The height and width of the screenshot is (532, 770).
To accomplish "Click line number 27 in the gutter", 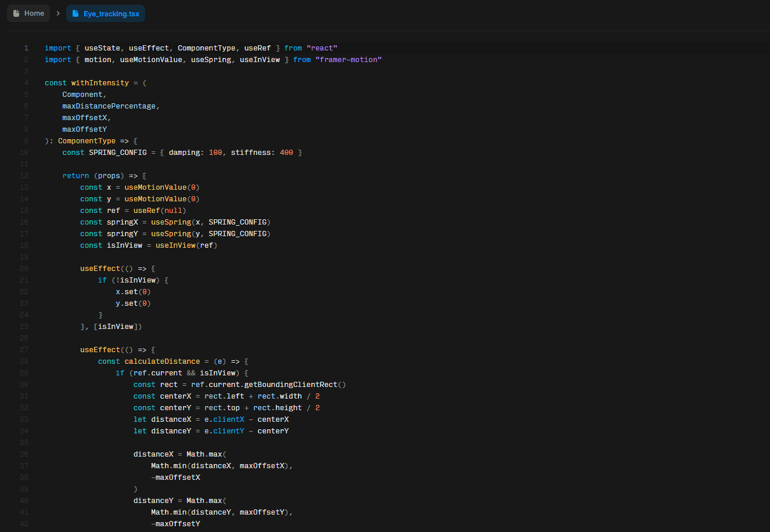I will [x=24, y=350].
